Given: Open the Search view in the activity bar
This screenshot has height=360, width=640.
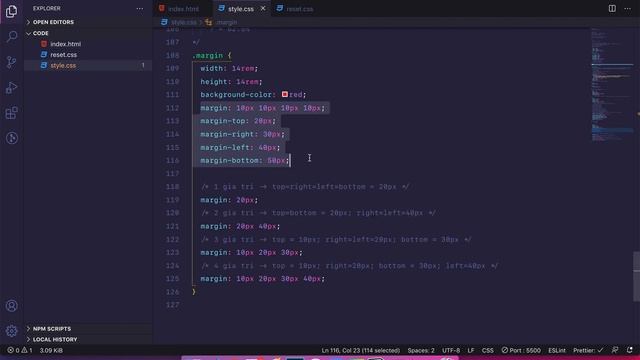Looking at the screenshot, I should click(11, 36).
